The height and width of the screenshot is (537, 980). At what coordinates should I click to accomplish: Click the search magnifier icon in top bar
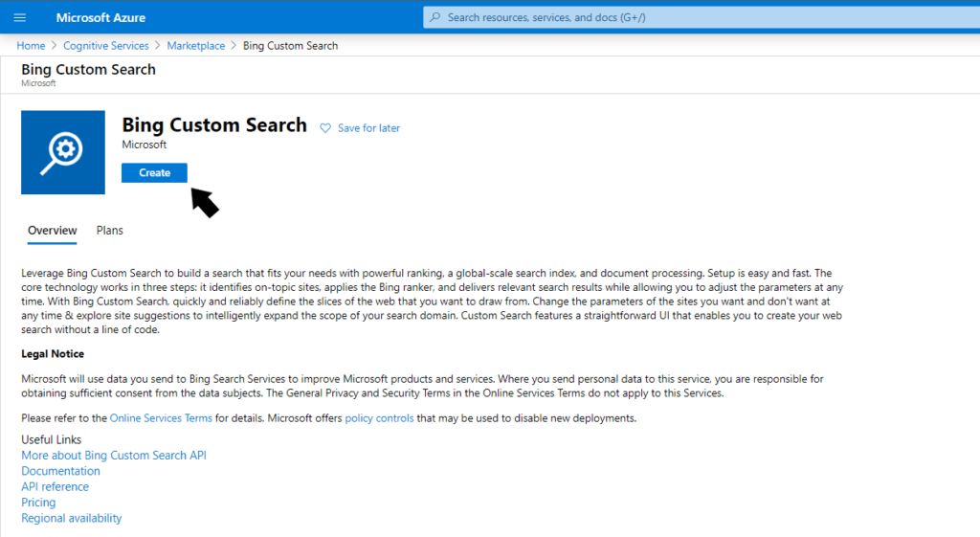pos(435,17)
